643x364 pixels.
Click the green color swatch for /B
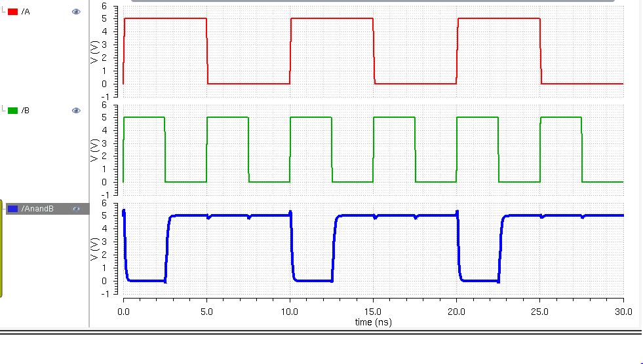12,111
